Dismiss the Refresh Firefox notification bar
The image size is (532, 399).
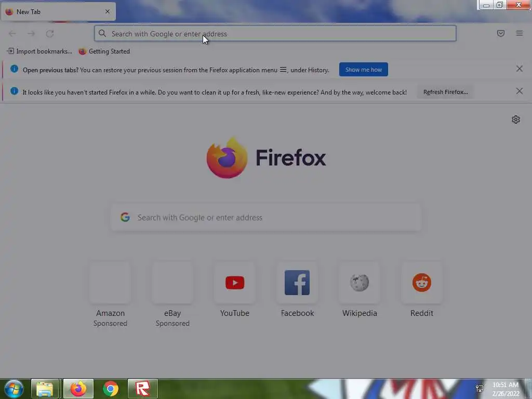519,91
